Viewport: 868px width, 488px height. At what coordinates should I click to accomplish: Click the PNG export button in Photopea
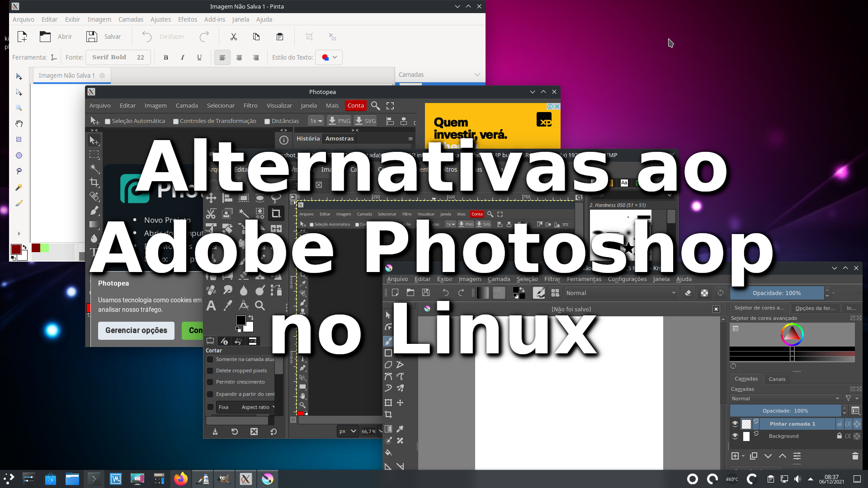(339, 121)
